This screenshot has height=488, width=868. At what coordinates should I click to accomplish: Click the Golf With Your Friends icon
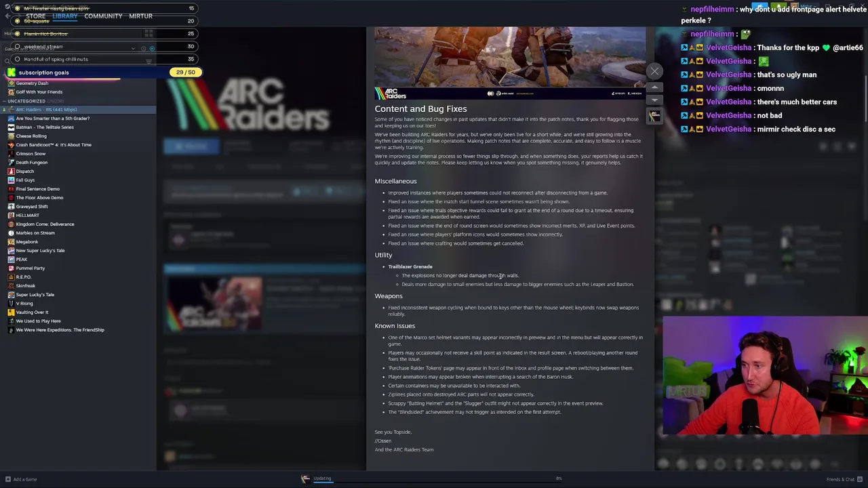pos(11,91)
